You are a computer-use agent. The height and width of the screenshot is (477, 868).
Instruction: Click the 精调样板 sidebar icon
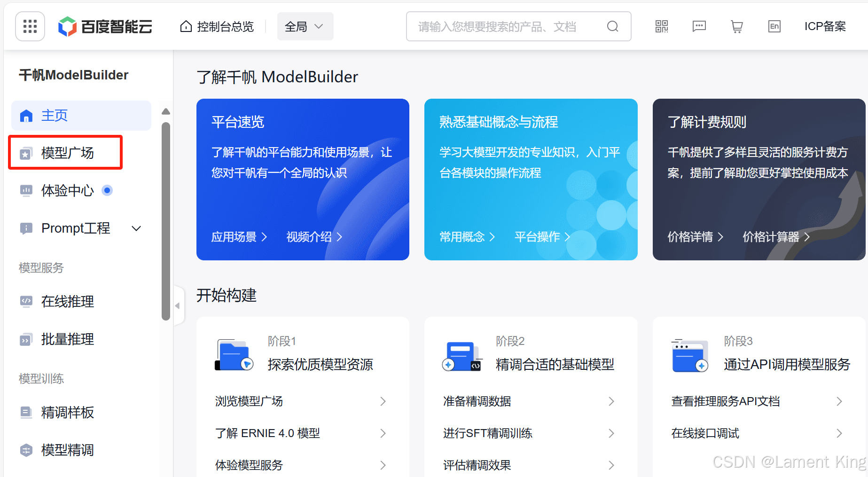tap(26, 412)
